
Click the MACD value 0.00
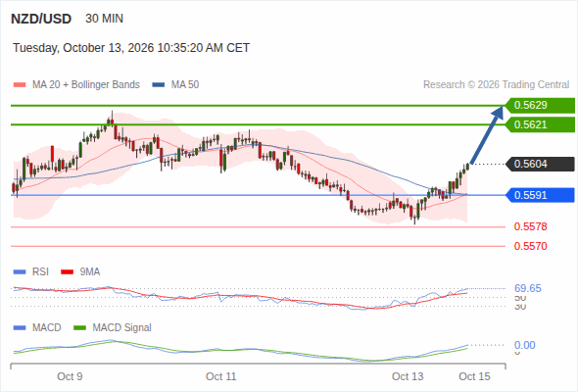[524, 345]
